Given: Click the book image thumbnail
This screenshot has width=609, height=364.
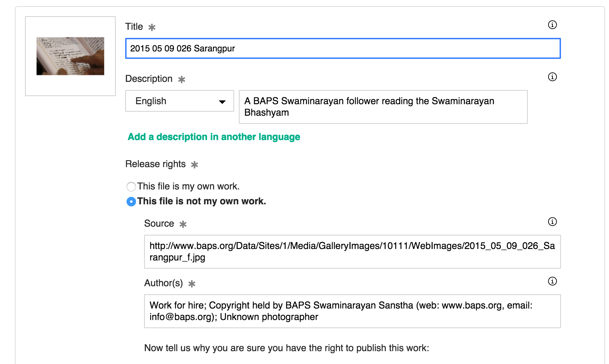Looking at the screenshot, I should [70, 56].
